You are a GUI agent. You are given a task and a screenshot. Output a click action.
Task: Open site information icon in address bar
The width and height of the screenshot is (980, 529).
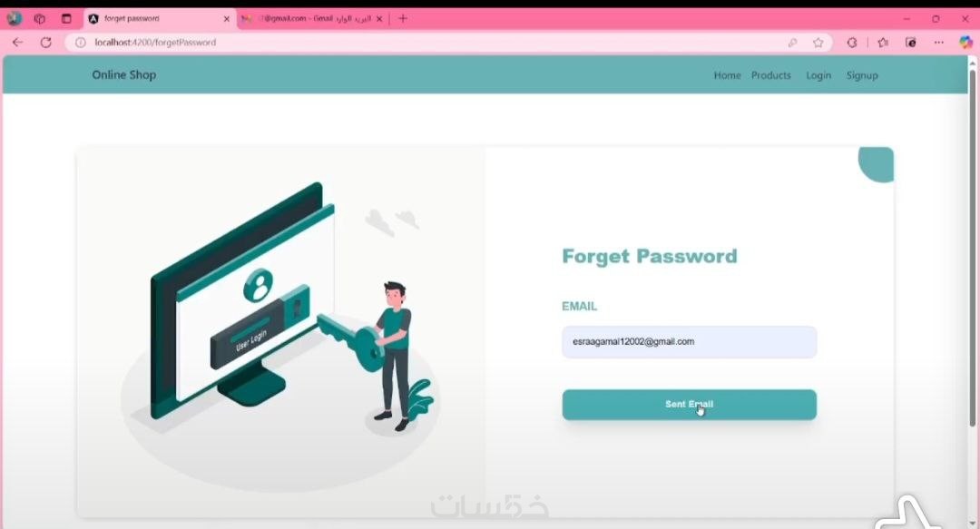click(x=81, y=43)
